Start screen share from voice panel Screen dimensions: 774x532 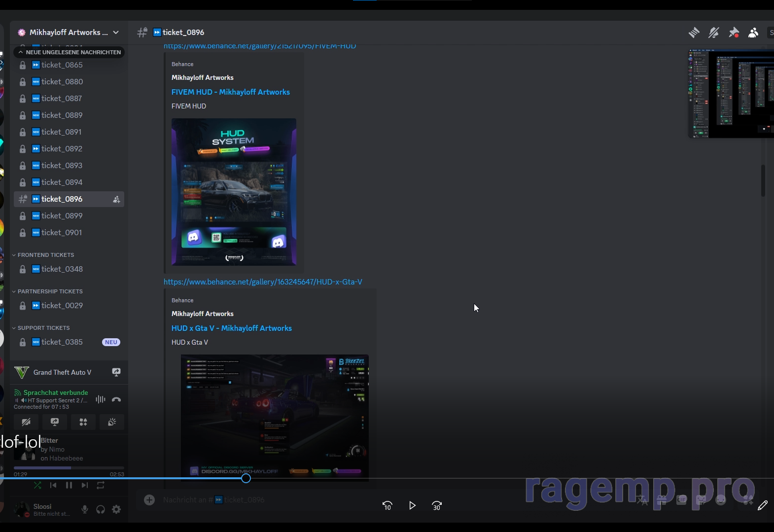tap(55, 422)
